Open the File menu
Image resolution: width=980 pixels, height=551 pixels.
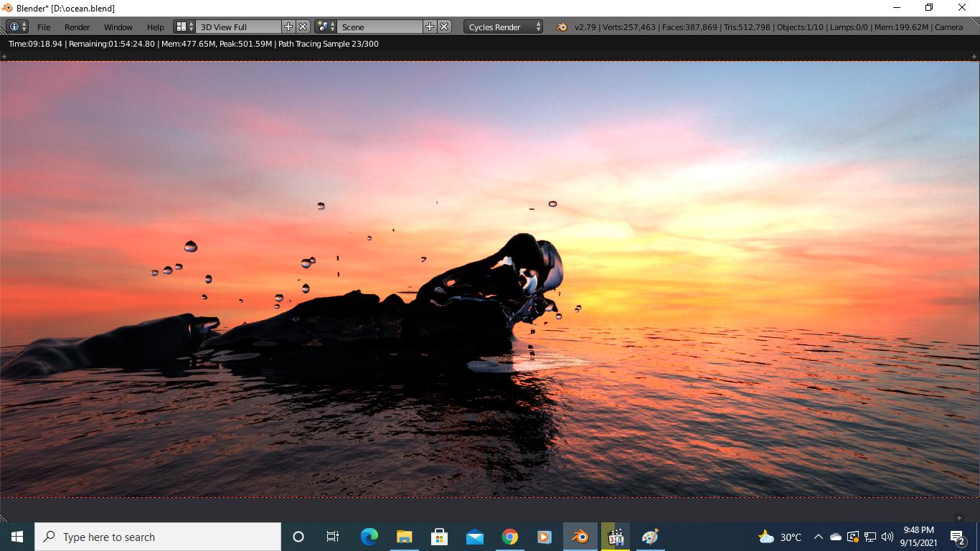(x=44, y=27)
